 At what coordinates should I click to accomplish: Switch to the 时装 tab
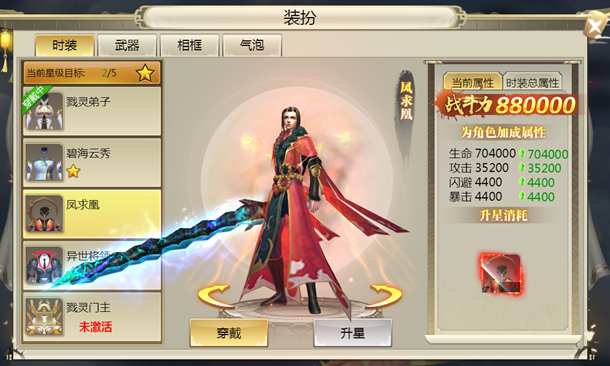65,46
